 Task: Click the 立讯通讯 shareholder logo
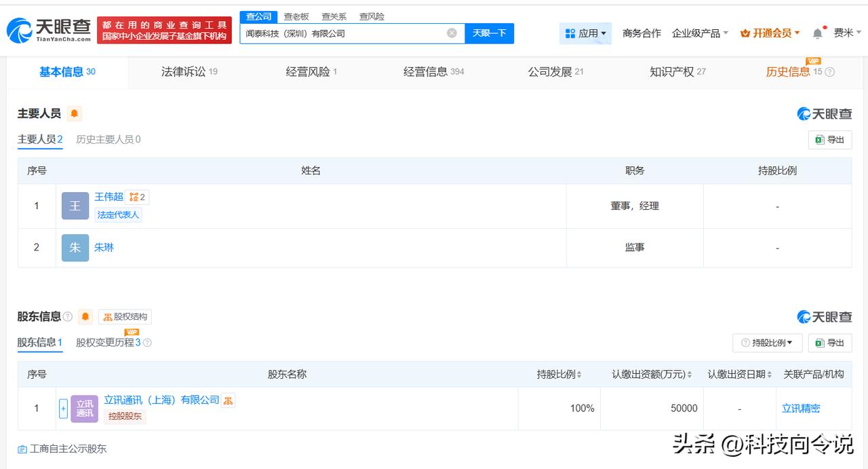click(85, 409)
